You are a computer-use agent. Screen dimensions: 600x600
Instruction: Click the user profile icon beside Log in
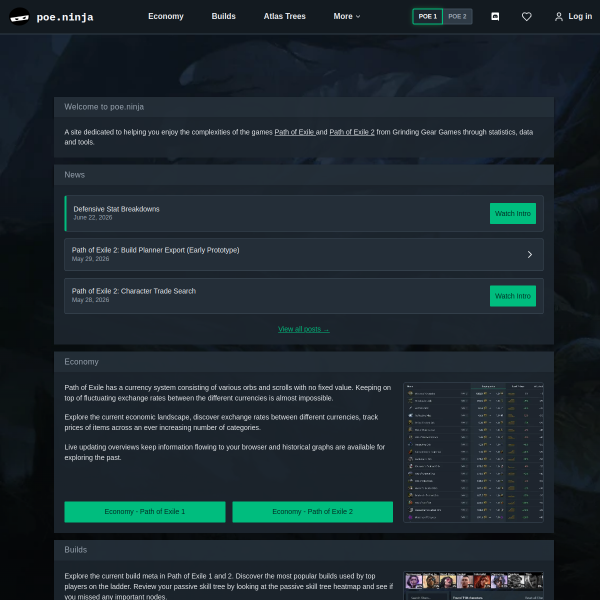[x=559, y=16]
